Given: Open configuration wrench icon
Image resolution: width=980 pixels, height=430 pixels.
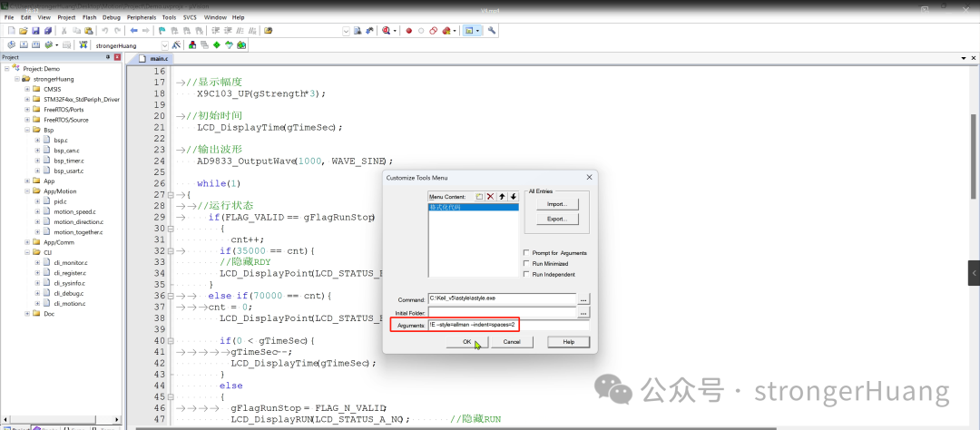Looking at the screenshot, I should 491,31.
